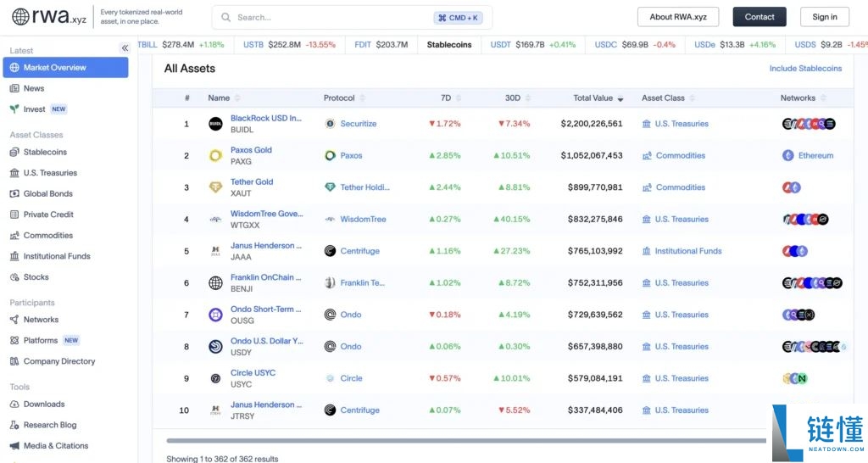Sort the table by Protocol column
The width and height of the screenshot is (868, 463).
(x=344, y=98)
